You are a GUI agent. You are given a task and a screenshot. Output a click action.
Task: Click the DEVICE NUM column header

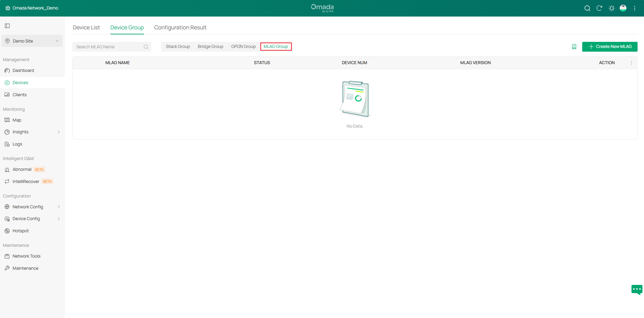pyautogui.click(x=354, y=63)
